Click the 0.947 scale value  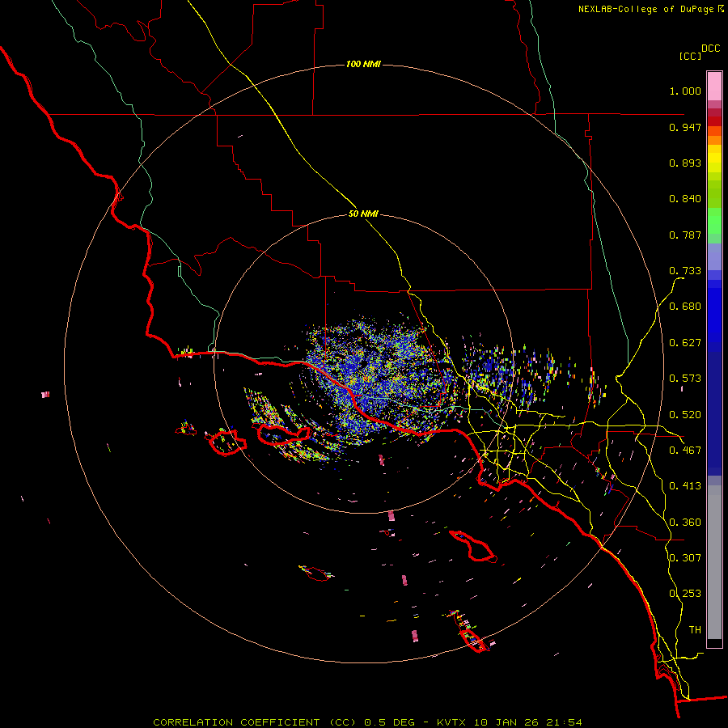[685, 127]
